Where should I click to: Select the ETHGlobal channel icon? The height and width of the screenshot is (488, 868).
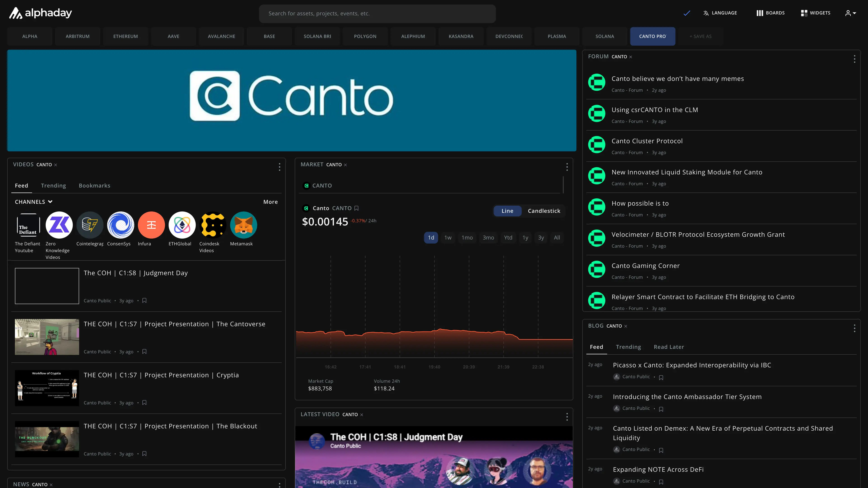point(182,225)
